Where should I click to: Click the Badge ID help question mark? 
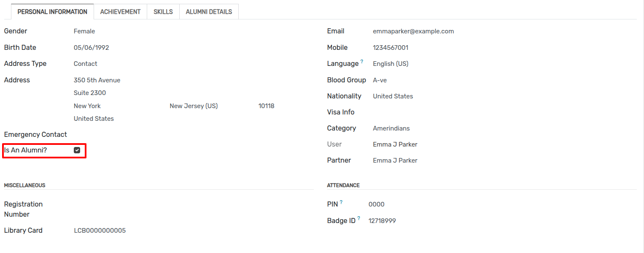point(359,218)
